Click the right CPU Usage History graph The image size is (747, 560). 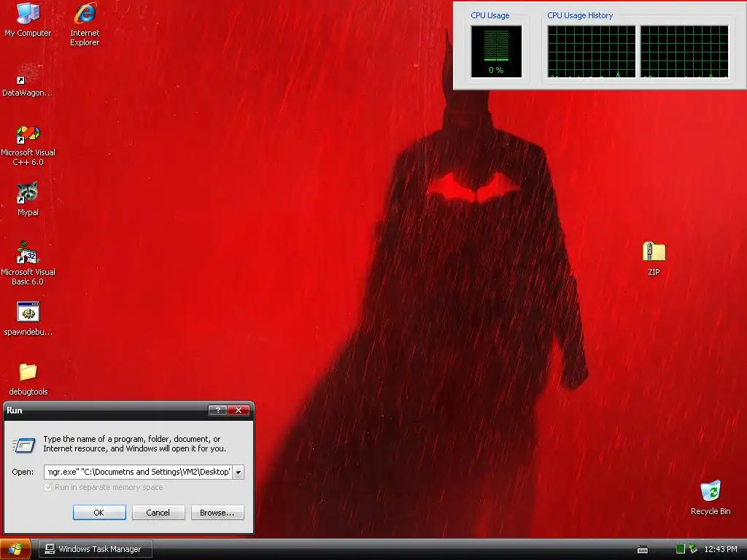(684, 52)
